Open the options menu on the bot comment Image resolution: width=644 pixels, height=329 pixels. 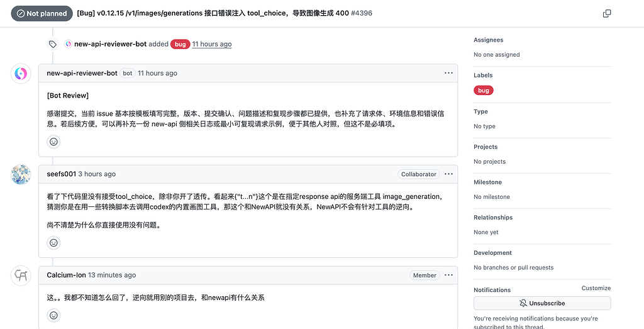click(x=448, y=73)
